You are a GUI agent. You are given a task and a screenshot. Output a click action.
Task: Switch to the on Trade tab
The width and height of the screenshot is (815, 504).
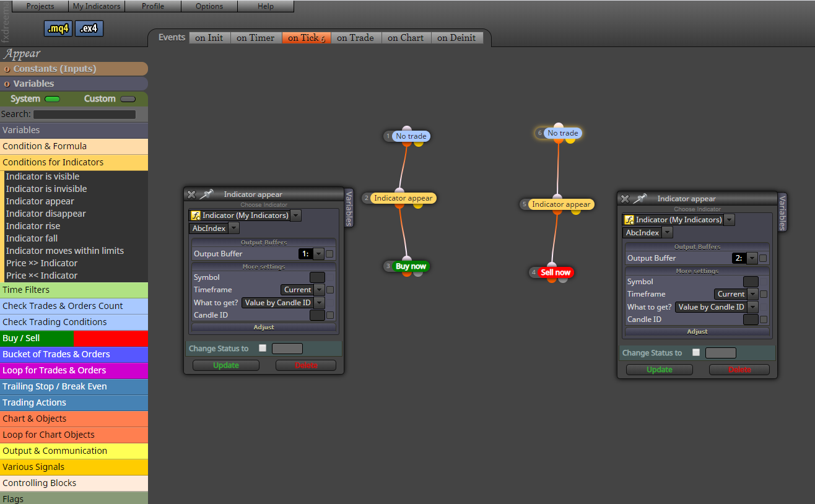coord(355,38)
